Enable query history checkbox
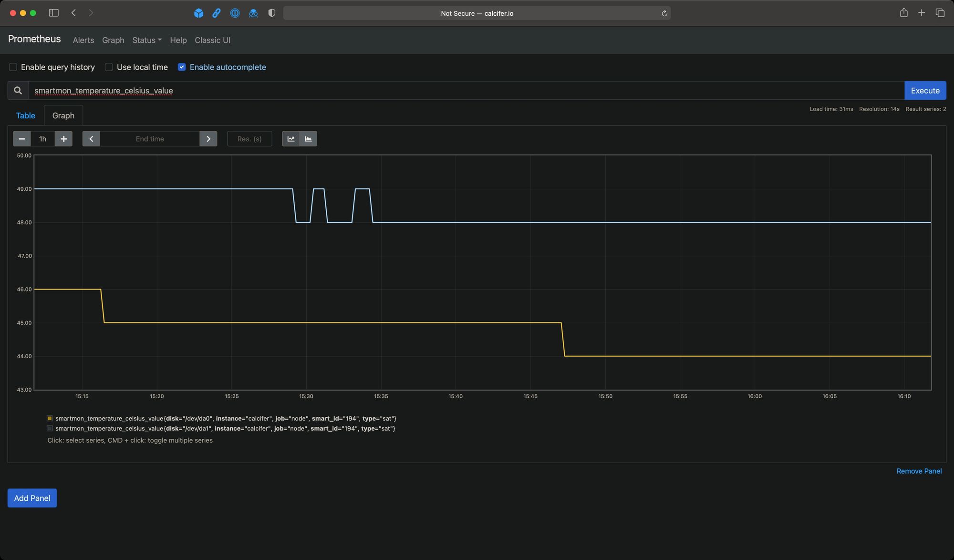954x560 pixels. coord(13,67)
